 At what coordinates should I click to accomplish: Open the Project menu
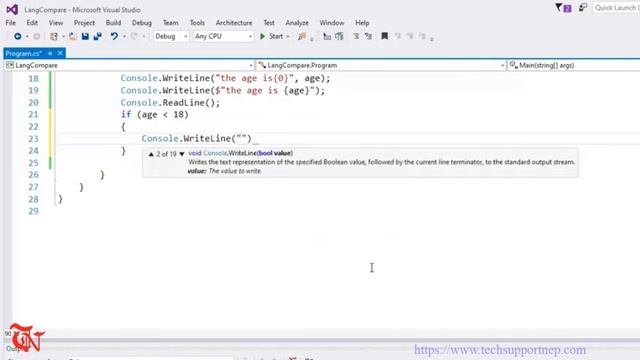84,23
